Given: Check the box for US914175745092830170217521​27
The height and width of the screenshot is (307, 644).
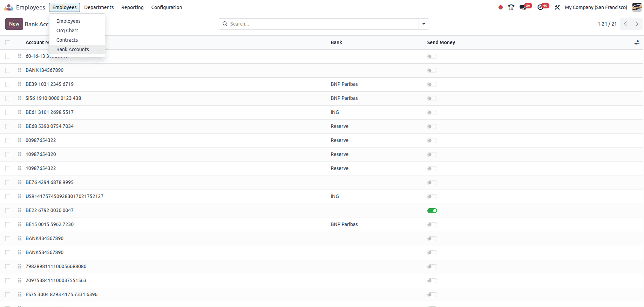Looking at the screenshot, I should pyautogui.click(x=8, y=197).
